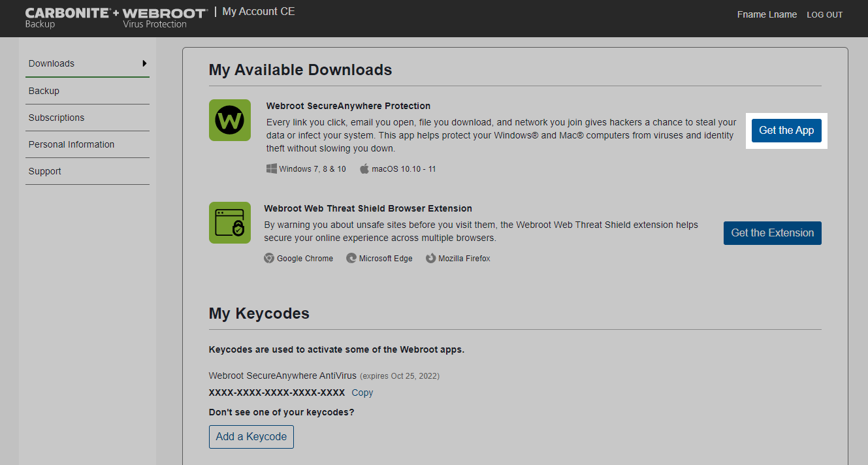Copy the AntiVirus keycode
The image size is (868, 465).
click(362, 393)
